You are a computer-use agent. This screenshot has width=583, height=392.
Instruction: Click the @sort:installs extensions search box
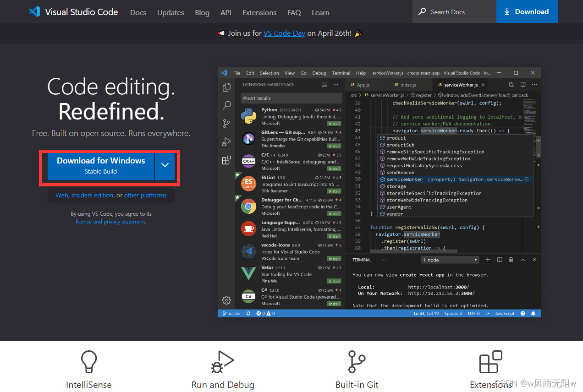coord(291,98)
